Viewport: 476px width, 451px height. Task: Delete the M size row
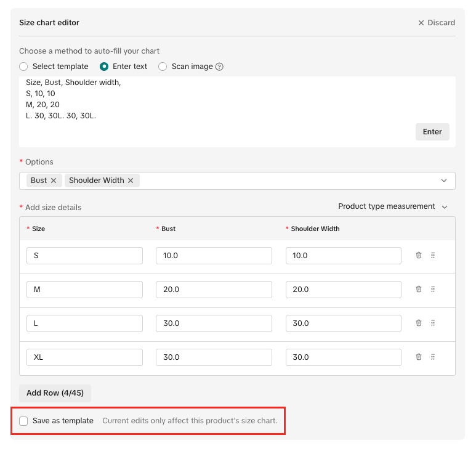[x=419, y=289]
